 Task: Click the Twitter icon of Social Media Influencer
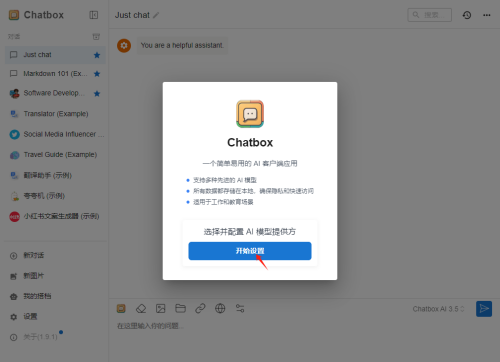pos(14,135)
